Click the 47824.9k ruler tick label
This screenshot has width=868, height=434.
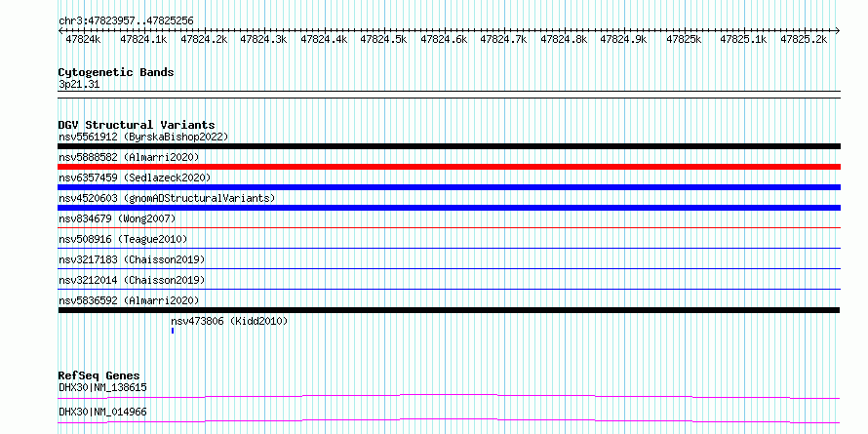click(x=623, y=39)
